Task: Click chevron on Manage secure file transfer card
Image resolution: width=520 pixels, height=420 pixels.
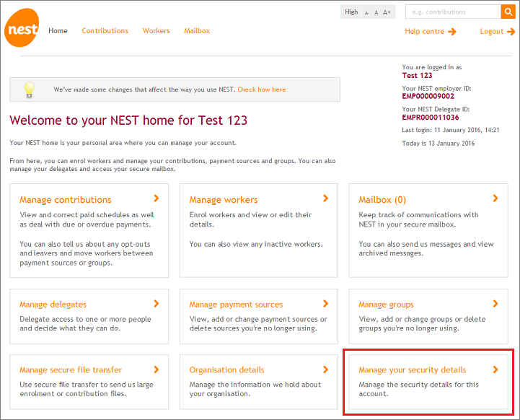Action: coord(157,369)
